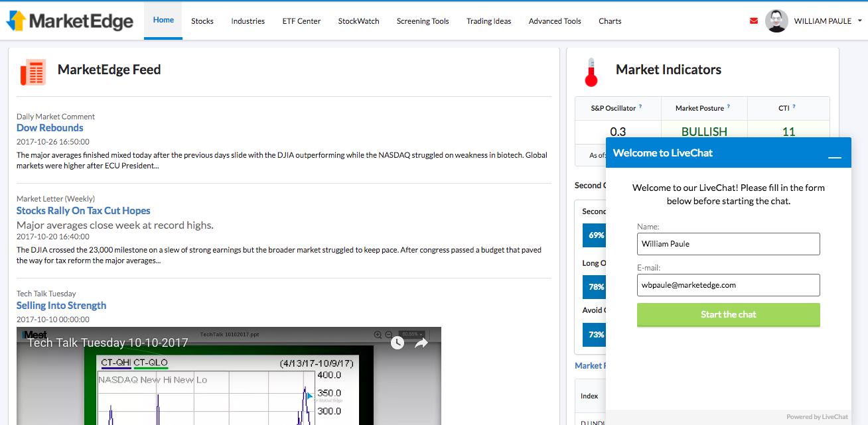This screenshot has height=425, width=868.
Task: Click the Watch Later clock on the video
Action: [x=397, y=343]
